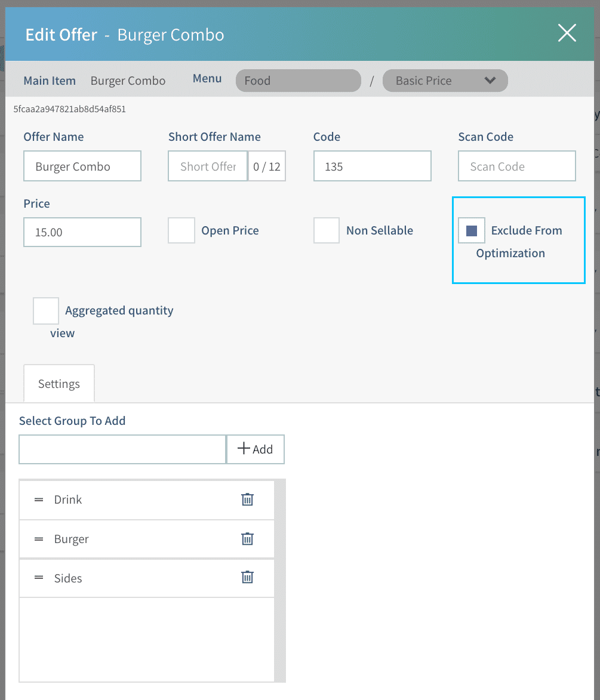Click into the Scan Code field
This screenshot has height=700, width=600.
pos(516,166)
